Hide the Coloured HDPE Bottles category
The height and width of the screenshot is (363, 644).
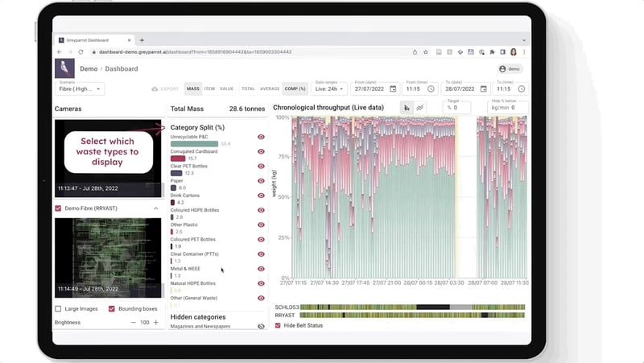261,210
